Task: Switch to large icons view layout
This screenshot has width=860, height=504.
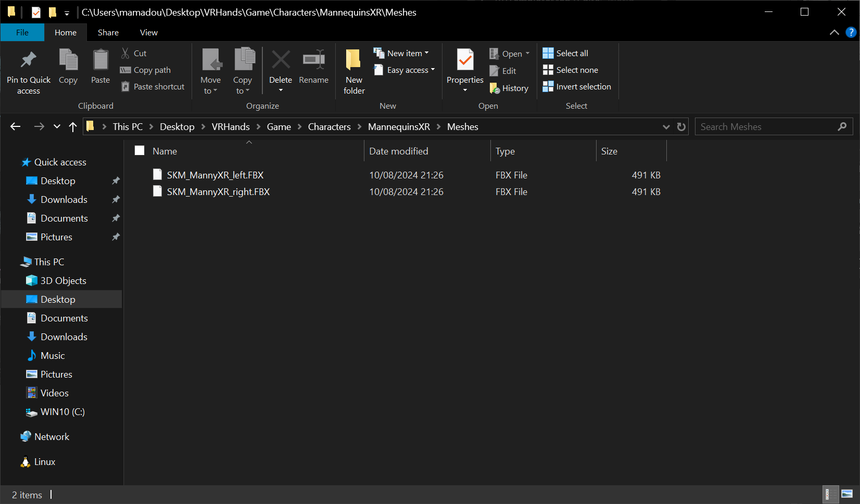Action: point(847,494)
